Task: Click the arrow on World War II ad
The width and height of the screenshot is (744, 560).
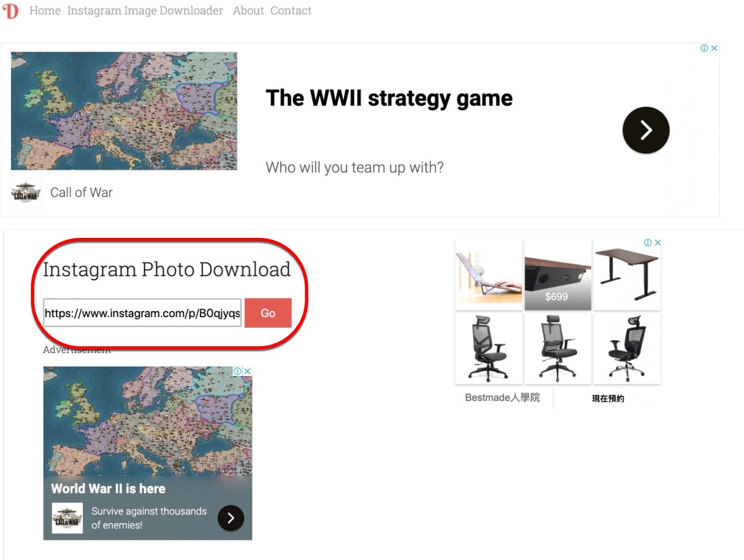Action: (x=231, y=518)
